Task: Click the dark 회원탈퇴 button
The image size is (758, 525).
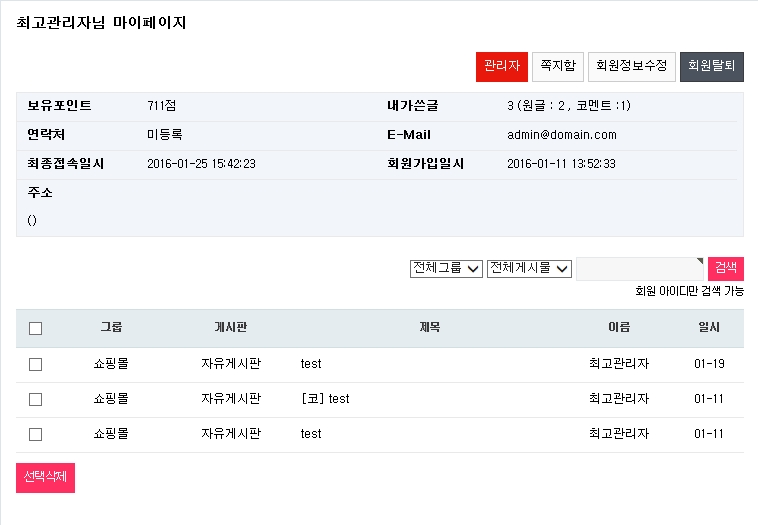Action: 711,66
